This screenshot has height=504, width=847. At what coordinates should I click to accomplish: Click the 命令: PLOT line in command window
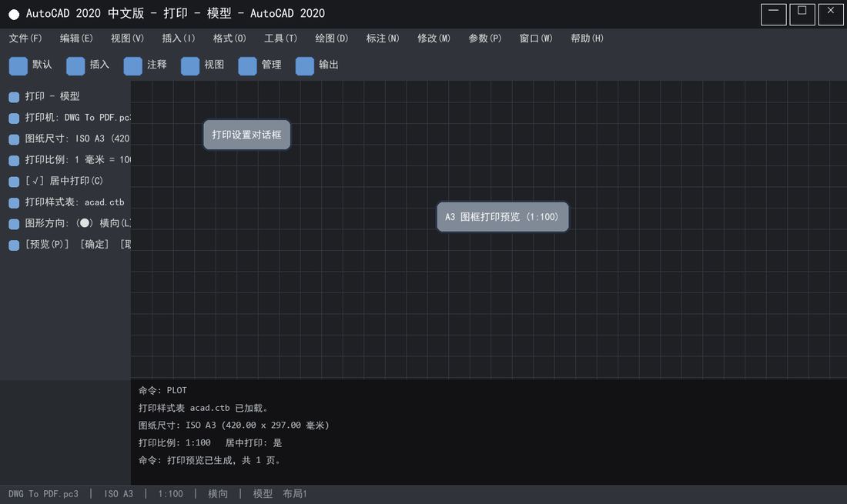pyautogui.click(x=162, y=390)
